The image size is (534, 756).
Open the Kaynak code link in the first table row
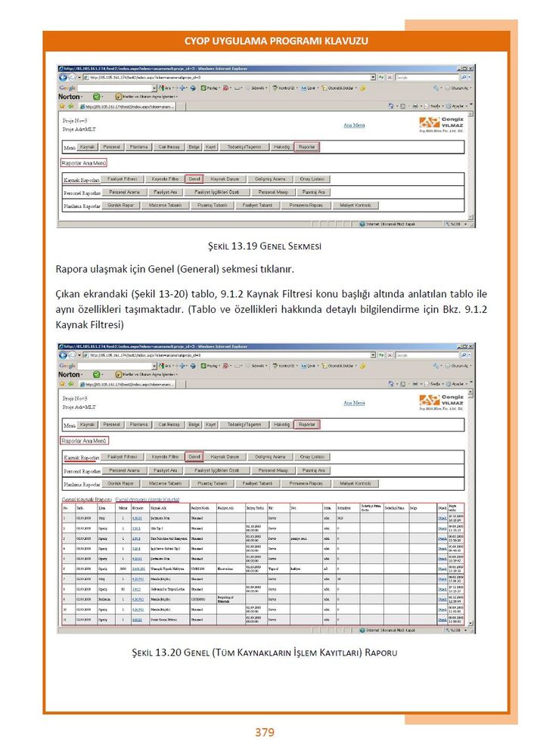137,518
